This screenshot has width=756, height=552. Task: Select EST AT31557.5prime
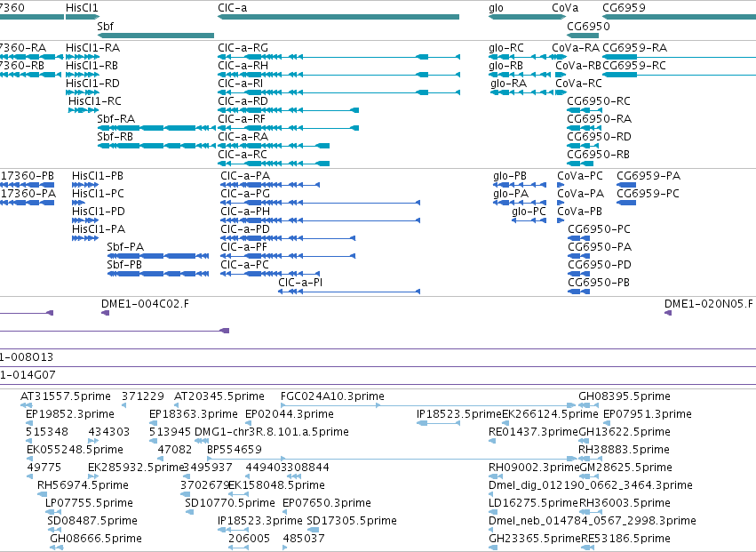[65, 396]
